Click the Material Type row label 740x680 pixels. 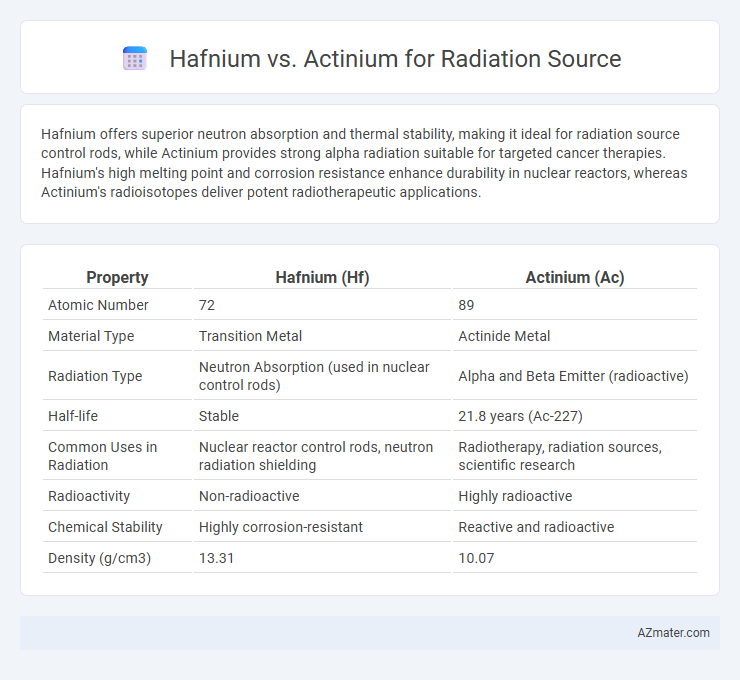pos(91,336)
